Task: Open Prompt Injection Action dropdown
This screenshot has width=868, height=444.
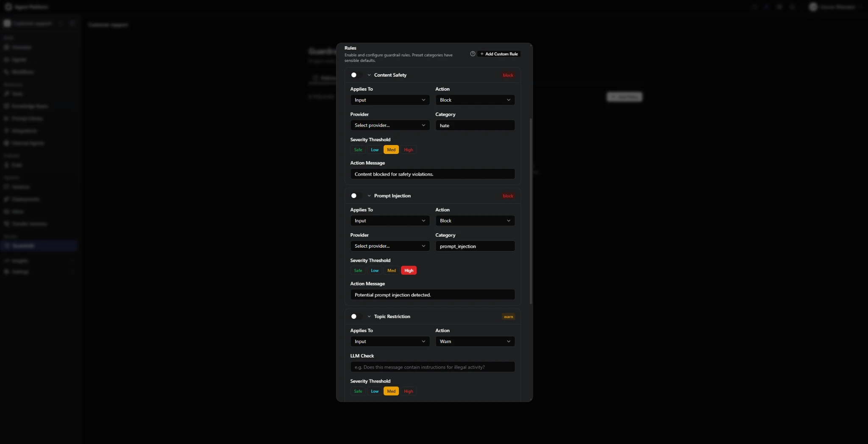Action: (475, 221)
